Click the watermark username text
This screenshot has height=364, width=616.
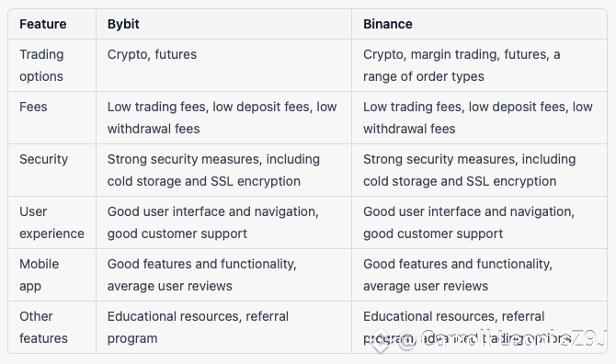click(503, 339)
